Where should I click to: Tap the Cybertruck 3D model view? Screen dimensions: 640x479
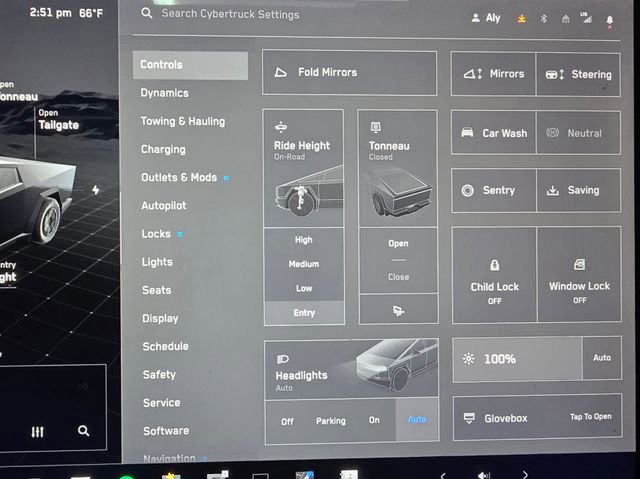(x=37, y=200)
